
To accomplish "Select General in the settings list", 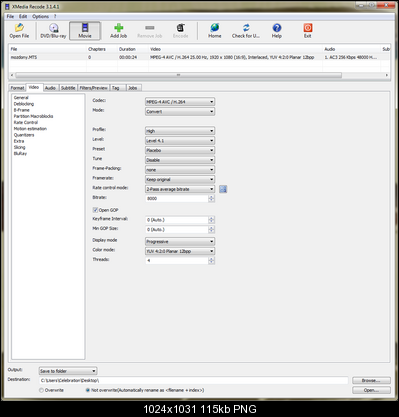I will coord(21,98).
